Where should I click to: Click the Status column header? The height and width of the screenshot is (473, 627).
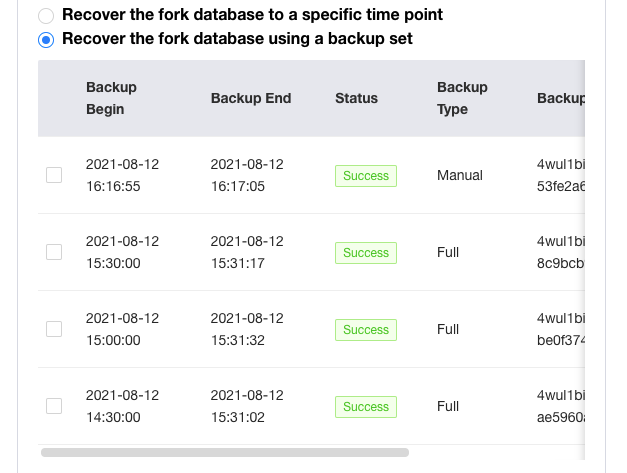pyautogui.click(x=356, y=98)
